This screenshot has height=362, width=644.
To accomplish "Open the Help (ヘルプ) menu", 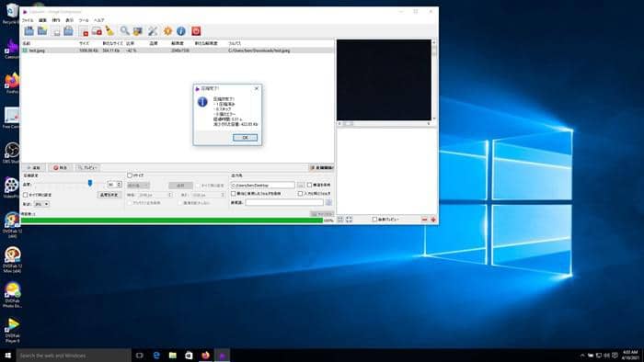I will pos(99,20).
